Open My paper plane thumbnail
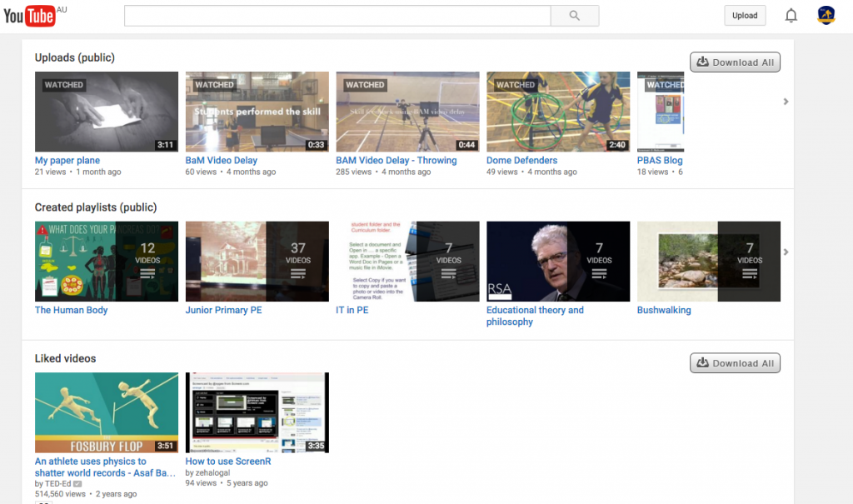853x504 pixels. click(x=107, y=112)
